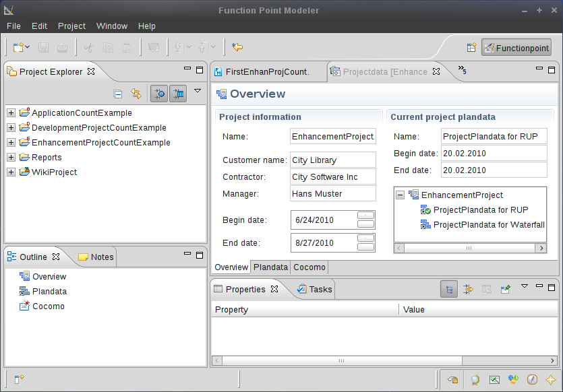Close the Projectdata editor tab
Screen dimensions: 563x392
[x=436, y=71]
